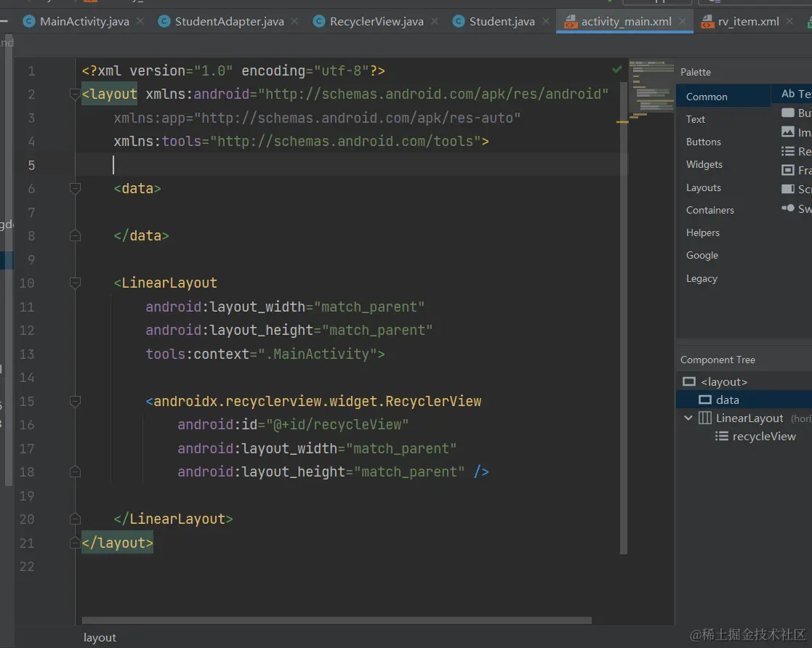Fold the LinearLayout block at line 10
Image resolution: width=812 pixels, height=648 pixels.
(x=75, y=283)
